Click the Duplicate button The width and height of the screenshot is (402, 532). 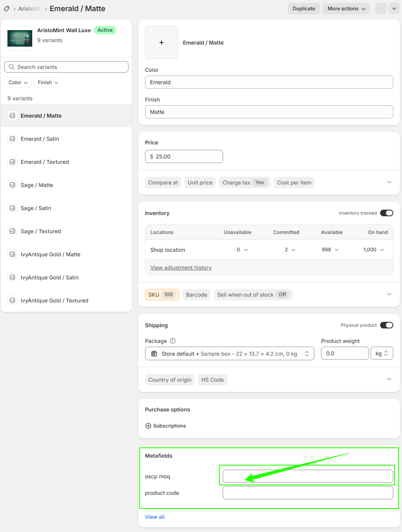click(x=304, y=8)
